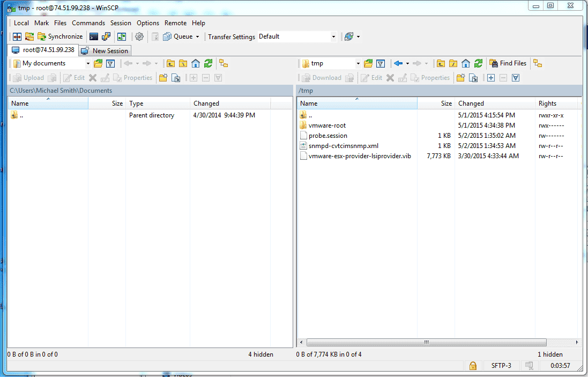Click local panel select files plus icon
588x377 pixels.
(193, 78)
